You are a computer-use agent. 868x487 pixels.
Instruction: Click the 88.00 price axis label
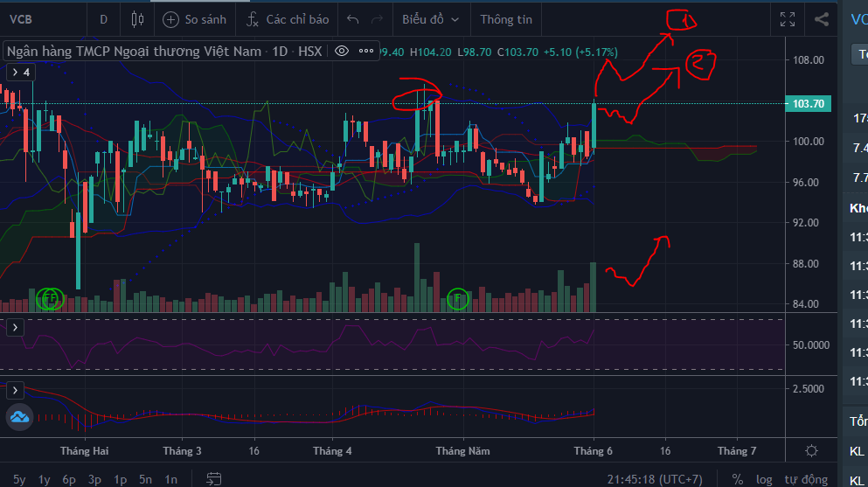click(x=805, y=263)
